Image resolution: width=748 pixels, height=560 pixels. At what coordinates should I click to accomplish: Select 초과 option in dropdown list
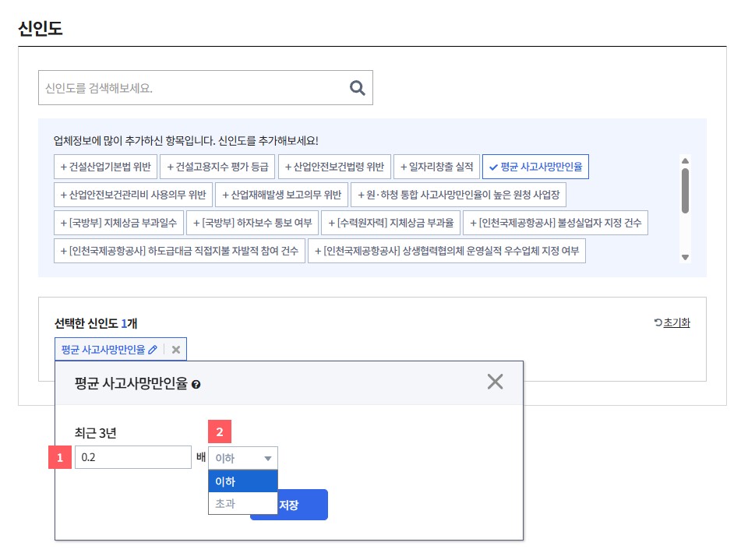243,503
